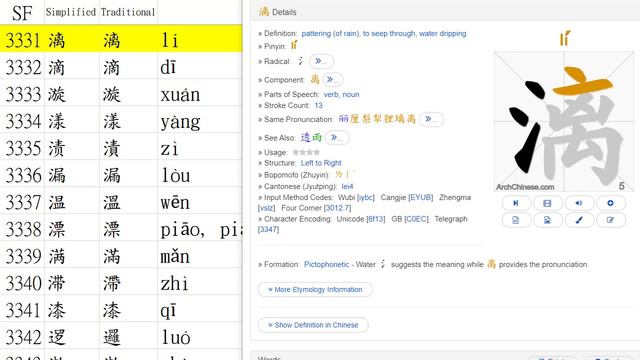Click the Cangjie code [EYUB]
Screen dimensions: 640x360
click(x=420, y=198)
